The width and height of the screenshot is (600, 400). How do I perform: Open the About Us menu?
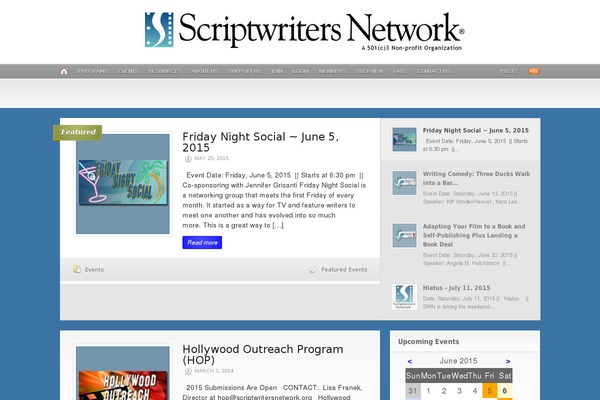pos(204,71)
